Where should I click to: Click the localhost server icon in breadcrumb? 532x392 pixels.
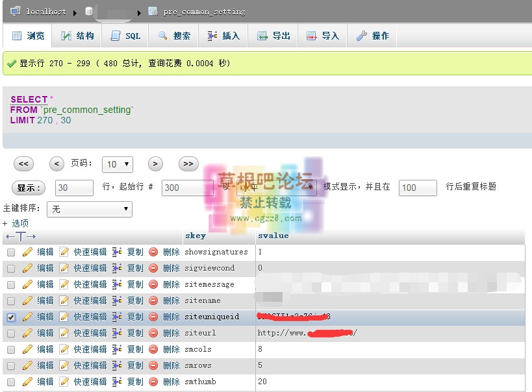point(15,11)
